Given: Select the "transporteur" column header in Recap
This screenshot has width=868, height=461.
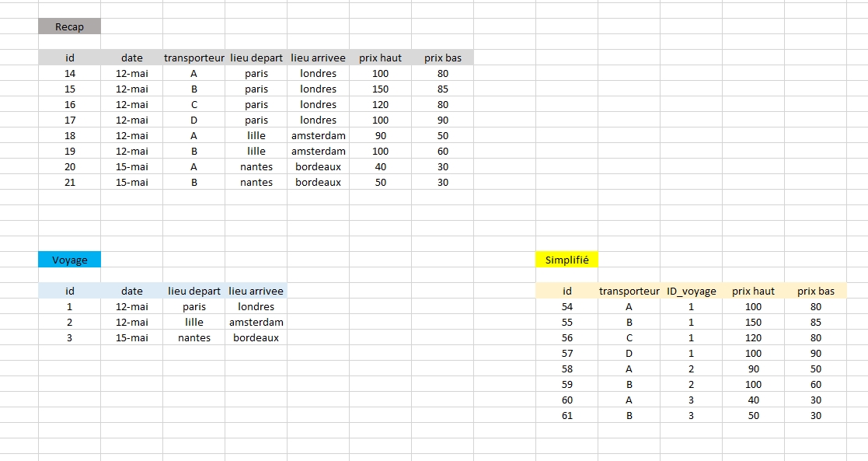Looking at the screenshot, I should click(x=193, y=57).
